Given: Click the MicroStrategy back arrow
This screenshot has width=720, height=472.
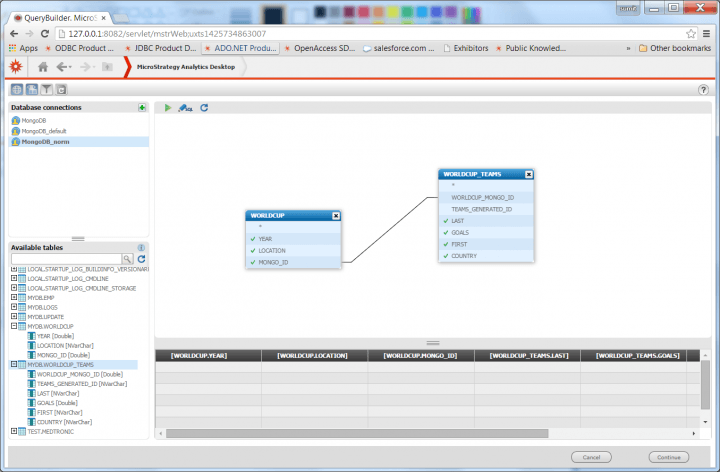Looking at the screenshot, I should tap(63, 67).
